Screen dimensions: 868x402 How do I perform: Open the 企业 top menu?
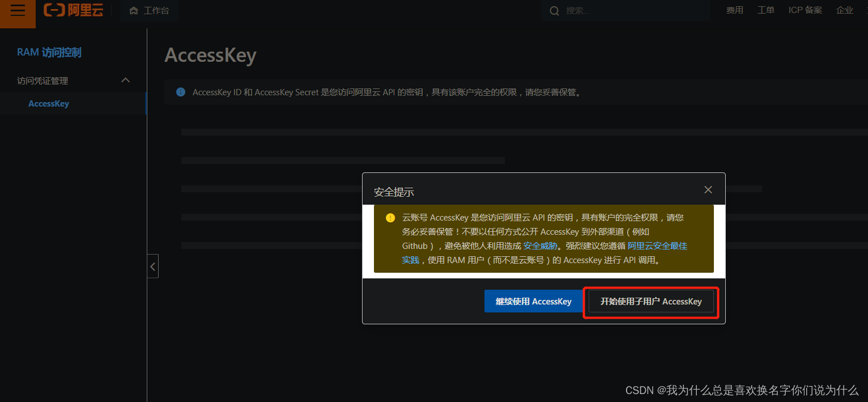pos(845,10)
